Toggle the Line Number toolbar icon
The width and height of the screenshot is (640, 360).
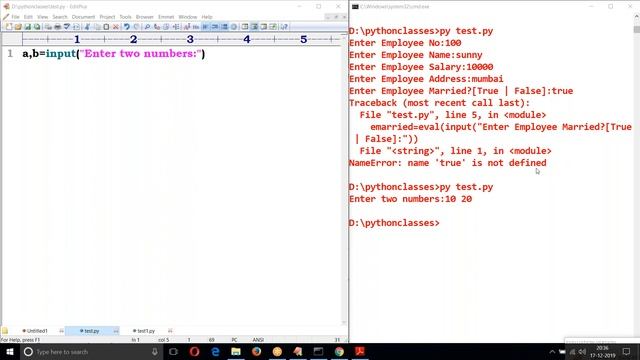pos(224,27)
